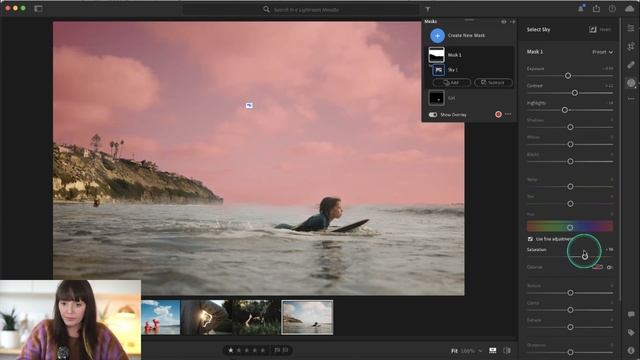Click the Texture slider handle

[x=571, y=293]
